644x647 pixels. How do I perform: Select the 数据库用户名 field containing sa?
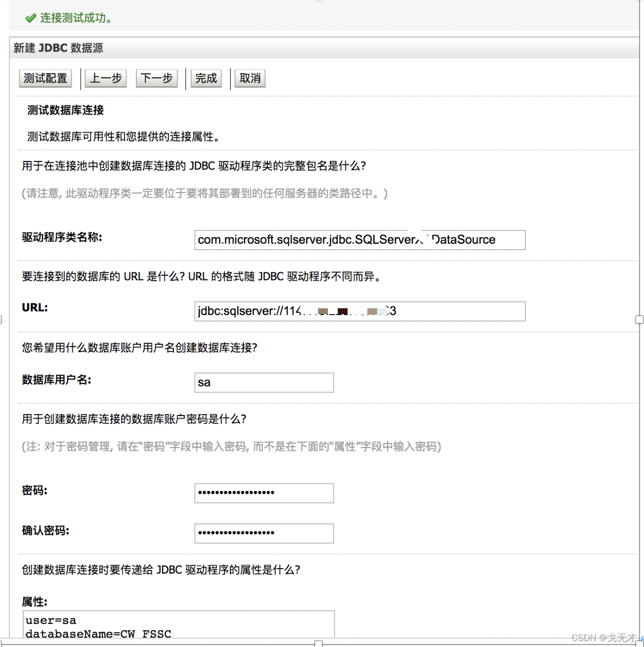[264, 383]
